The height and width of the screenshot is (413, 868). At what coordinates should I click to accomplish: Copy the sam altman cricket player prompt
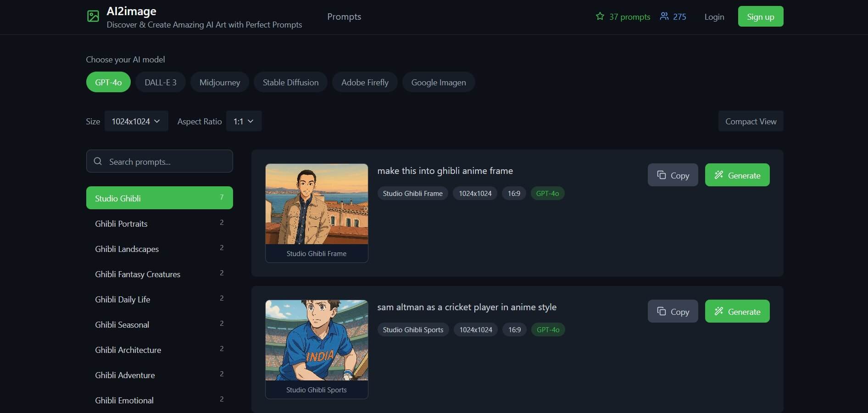point(673,311)
